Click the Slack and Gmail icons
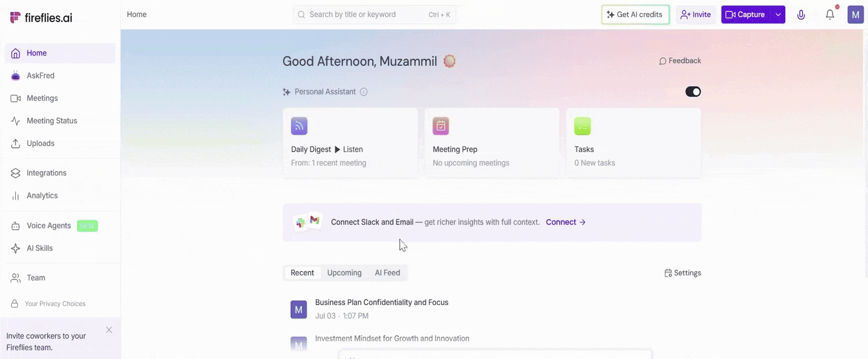Screen dimensions: 868x359 pyautogui.click(x=308, y=222)
